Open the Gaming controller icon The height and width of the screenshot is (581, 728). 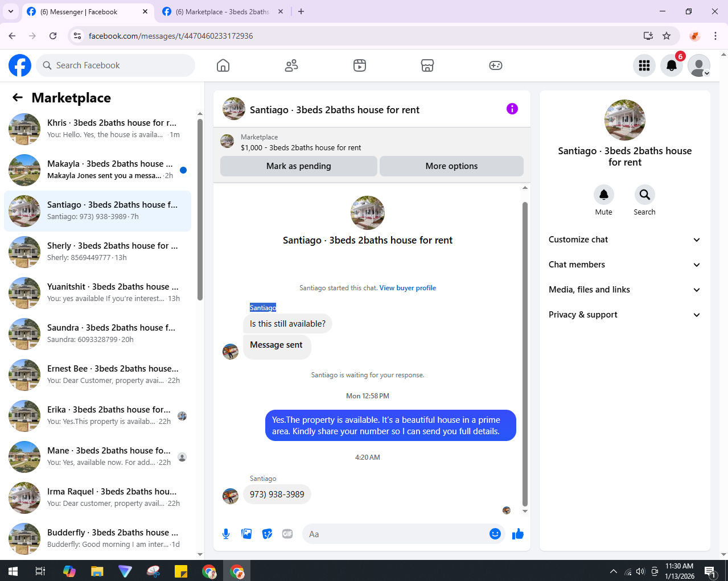click(x=496, y=65)
